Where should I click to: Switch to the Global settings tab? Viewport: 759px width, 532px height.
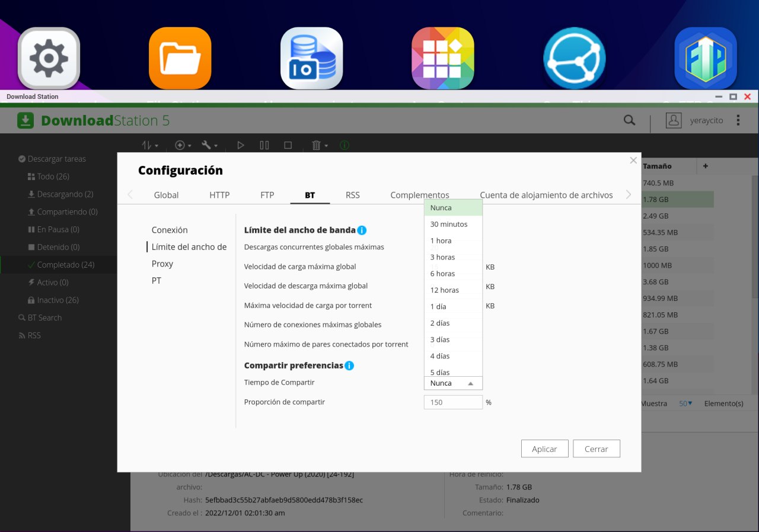166,195
